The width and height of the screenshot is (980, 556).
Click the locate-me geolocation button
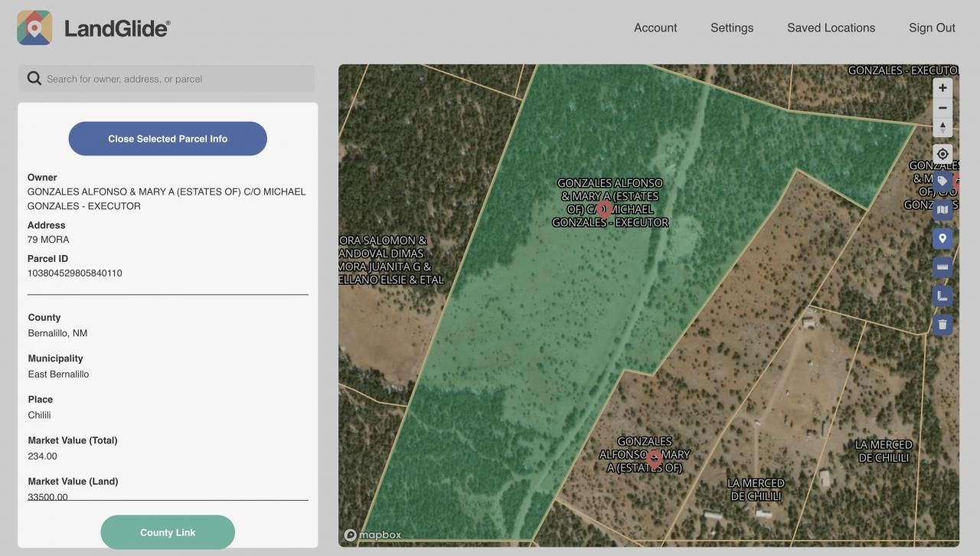tap(942, 154)
